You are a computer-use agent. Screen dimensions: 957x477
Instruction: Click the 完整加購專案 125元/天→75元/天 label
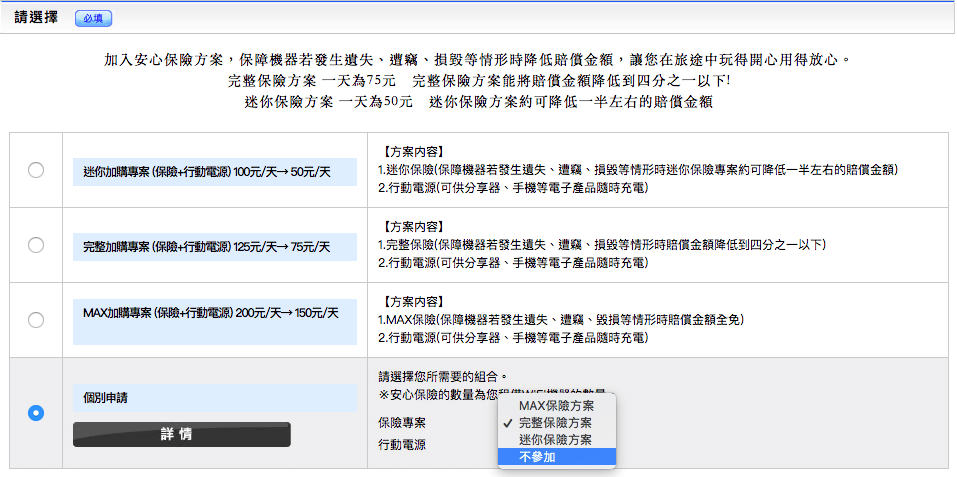pyautogui.click(x=215, y=247)
